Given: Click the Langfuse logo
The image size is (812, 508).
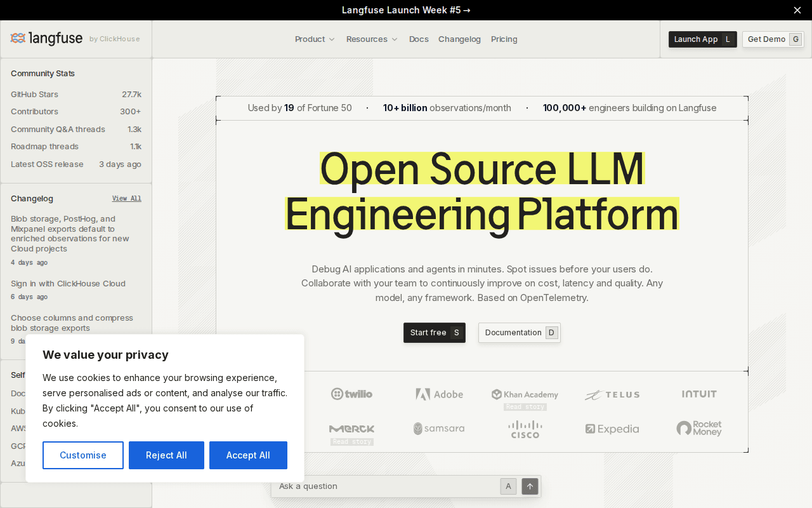Looking at the screenshot, I should (x=46, y=39).
